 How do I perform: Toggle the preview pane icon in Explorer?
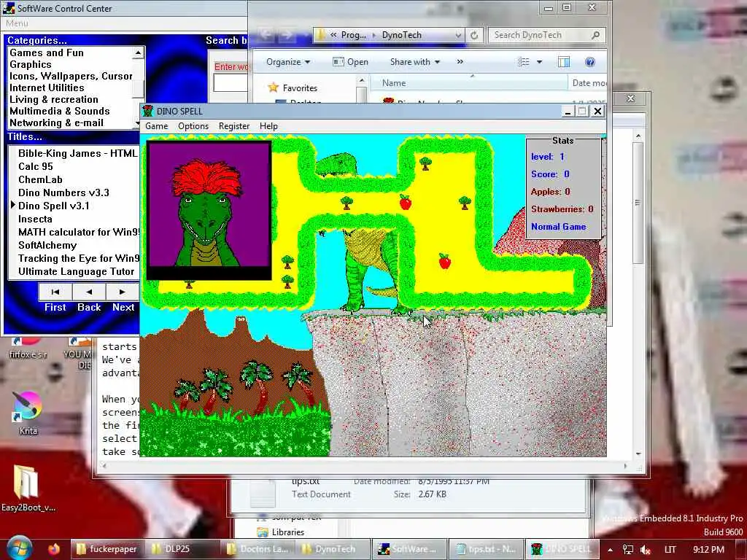564,62
